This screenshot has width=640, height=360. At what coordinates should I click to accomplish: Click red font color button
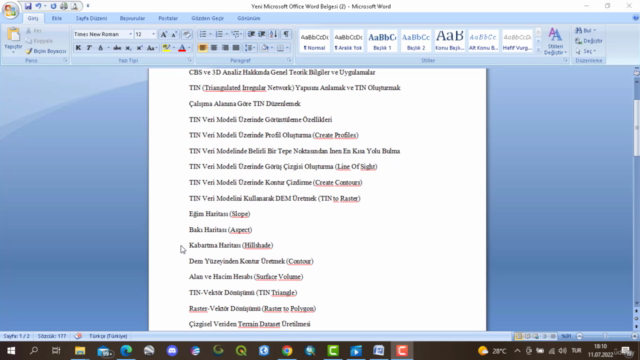[182, 48]
